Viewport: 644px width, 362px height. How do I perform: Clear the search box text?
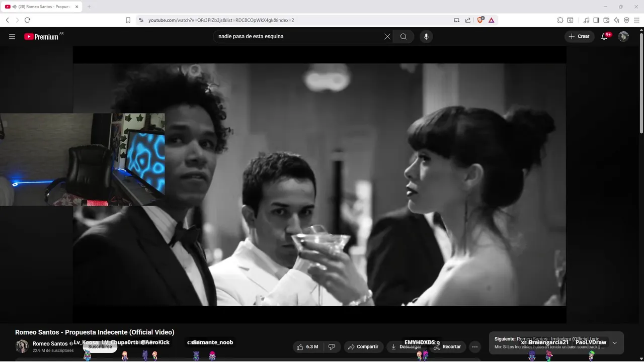(387, 36)
